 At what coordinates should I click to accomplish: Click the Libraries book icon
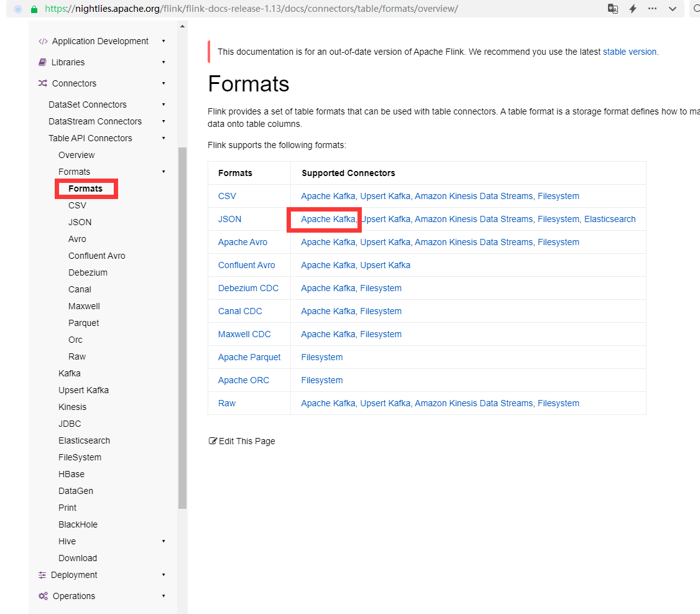click(x=42, y=62)
